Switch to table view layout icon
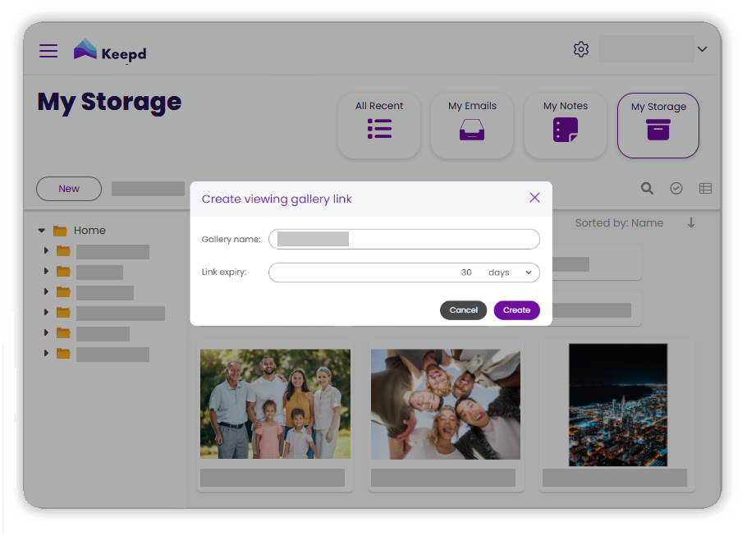 pyautogui.click(x=705, y=189)
